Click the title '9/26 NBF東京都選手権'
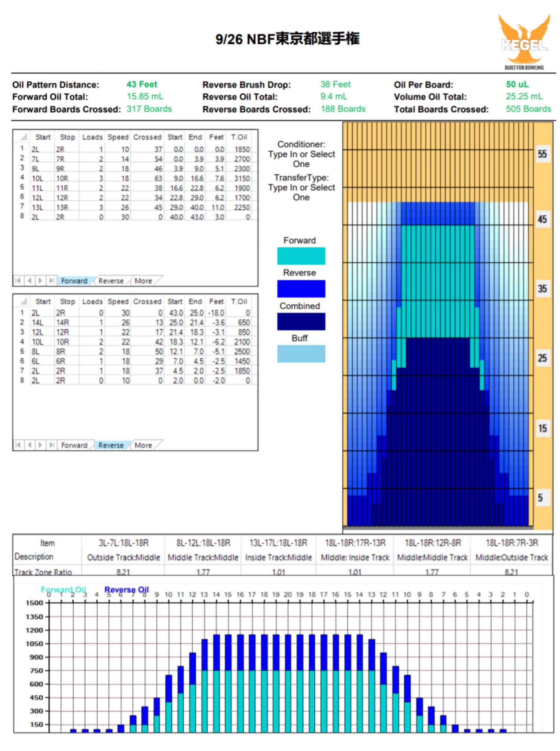 [x=287, y=39]
